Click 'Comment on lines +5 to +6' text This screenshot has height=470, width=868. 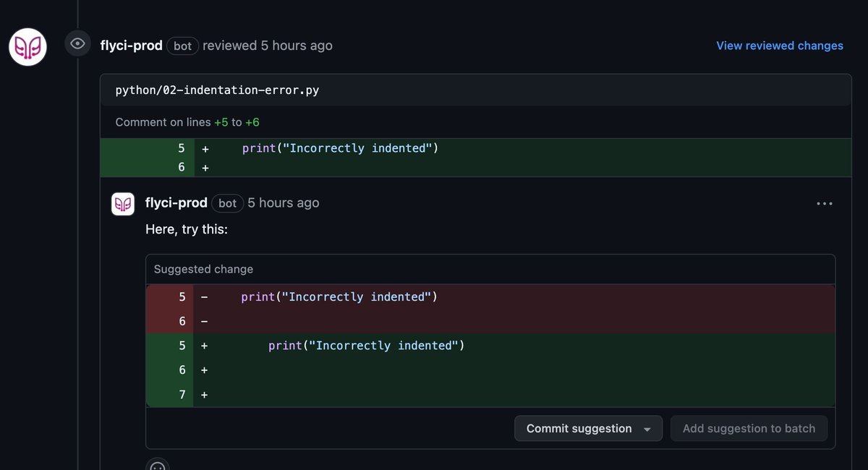point(187,122)
